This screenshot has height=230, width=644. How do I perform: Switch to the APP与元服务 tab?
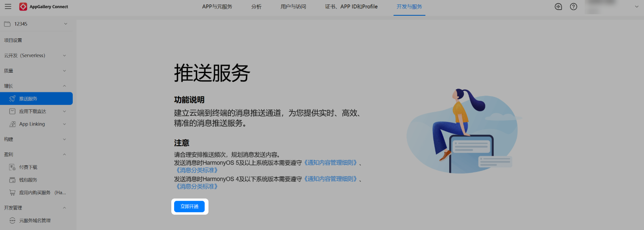[217, 6]
